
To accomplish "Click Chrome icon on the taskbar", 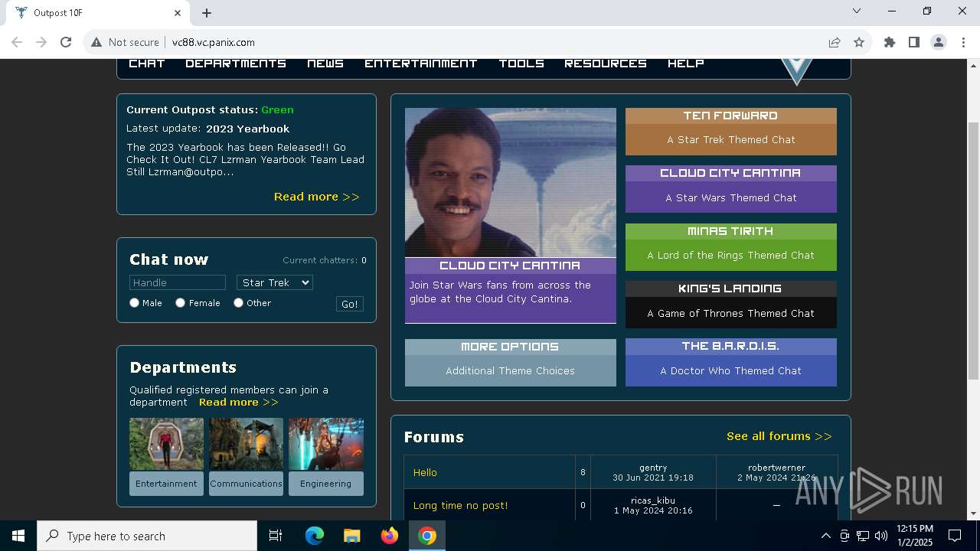I will coord(427,536).
